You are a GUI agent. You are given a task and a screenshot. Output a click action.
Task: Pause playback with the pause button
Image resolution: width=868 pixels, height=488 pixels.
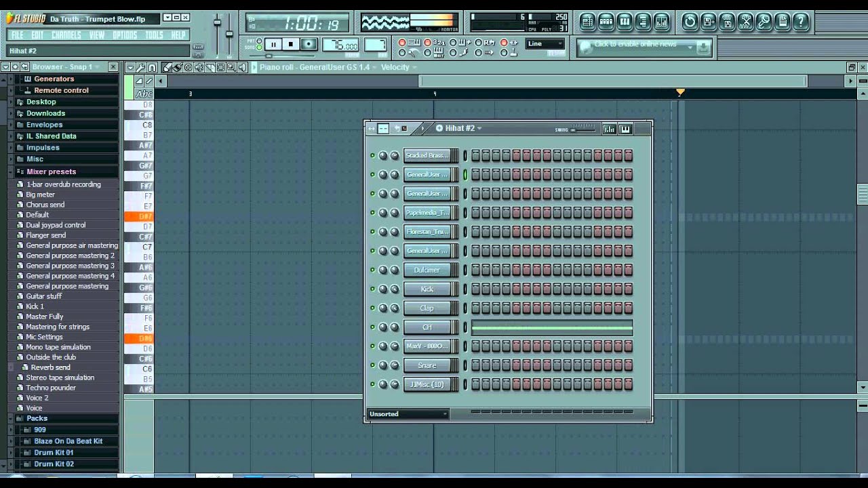pos(273,45)
